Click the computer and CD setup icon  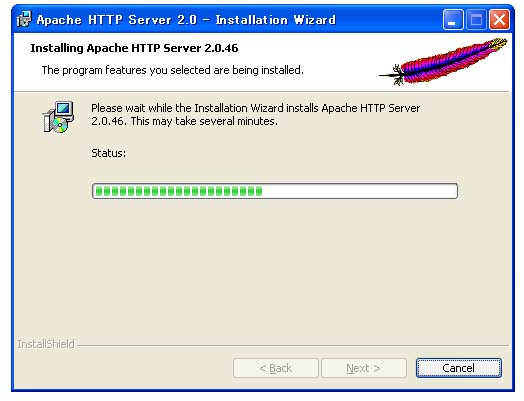(x=58, y=117)
